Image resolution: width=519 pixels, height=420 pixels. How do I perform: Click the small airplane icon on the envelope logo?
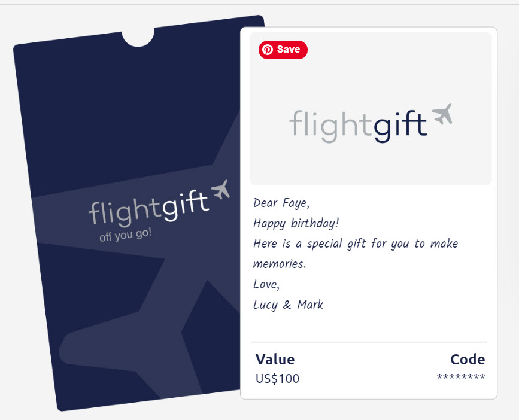pos(220,190)
